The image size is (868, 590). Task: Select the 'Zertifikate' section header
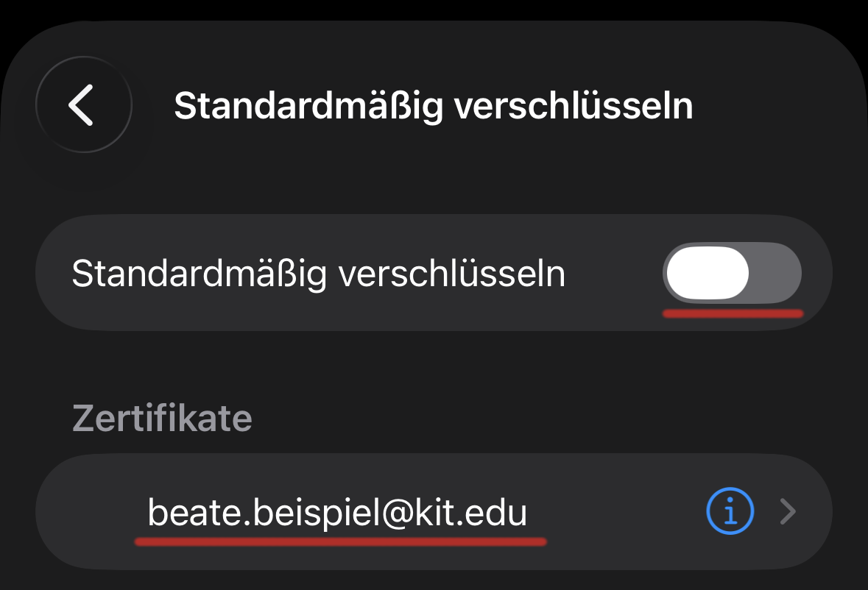click(x=162, y=419)
